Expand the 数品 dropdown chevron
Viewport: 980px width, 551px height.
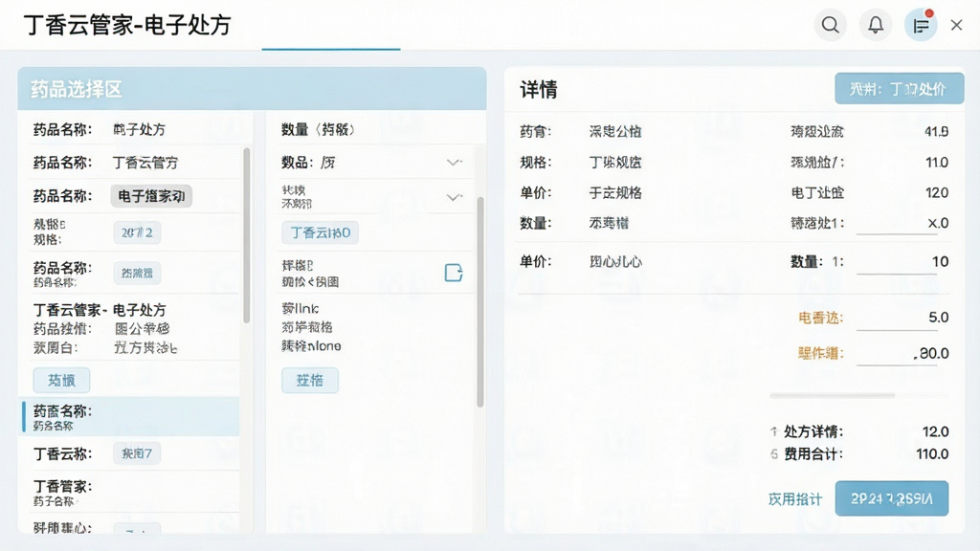[x=455, y=163]
